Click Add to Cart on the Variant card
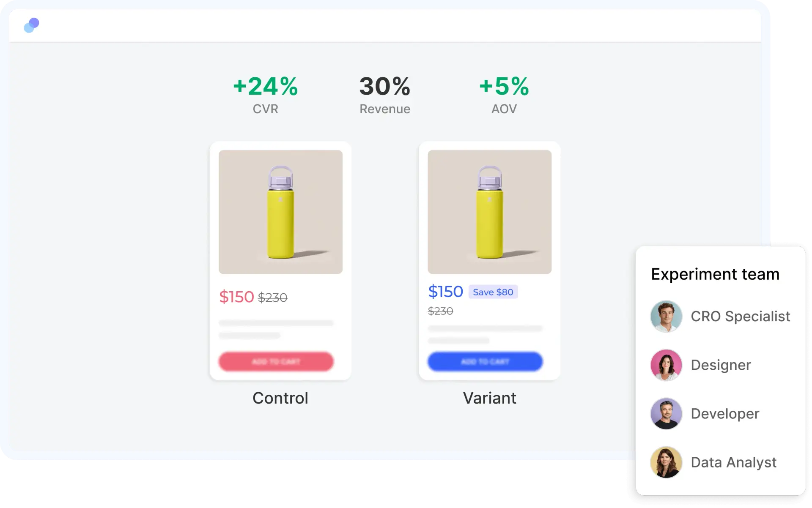Viewport: 812px width, 508px height. click(485, 361)
